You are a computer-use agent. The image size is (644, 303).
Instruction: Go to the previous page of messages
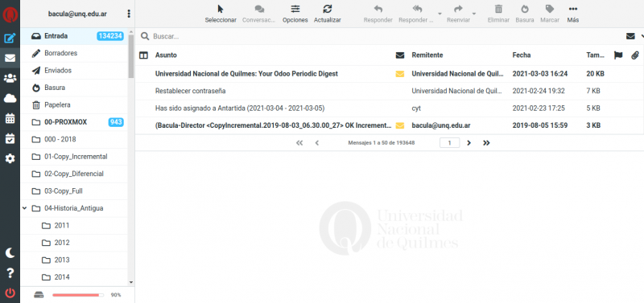pos(316,143)
